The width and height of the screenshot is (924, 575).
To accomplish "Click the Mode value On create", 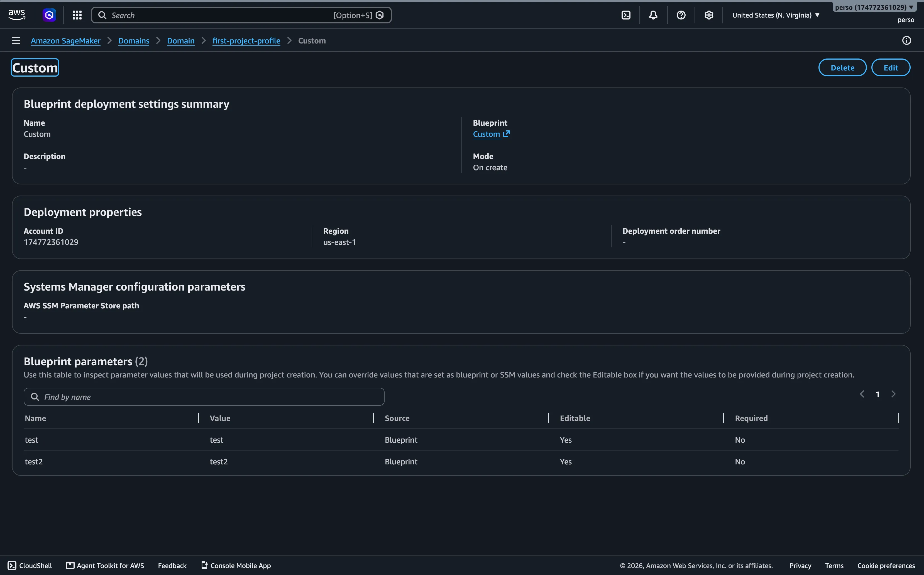I will (x=490, y=167).
